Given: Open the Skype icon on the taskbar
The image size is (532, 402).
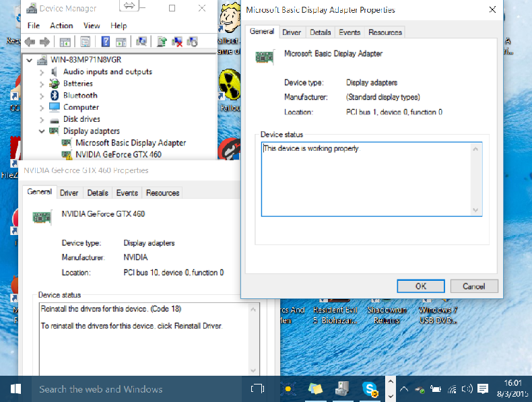Looking at the screenshot, I should click(x=370, y=389).
